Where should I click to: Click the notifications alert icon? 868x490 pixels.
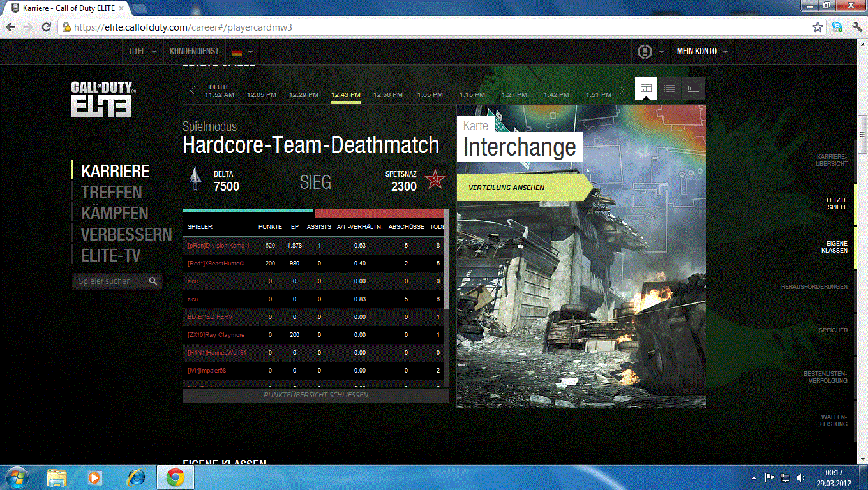click(x=645, y=52)
